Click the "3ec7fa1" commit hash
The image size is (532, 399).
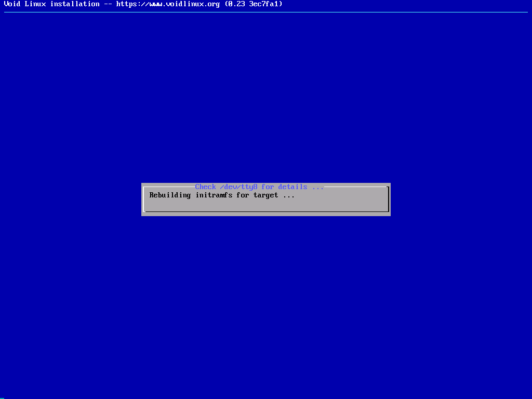pos(265,4)
